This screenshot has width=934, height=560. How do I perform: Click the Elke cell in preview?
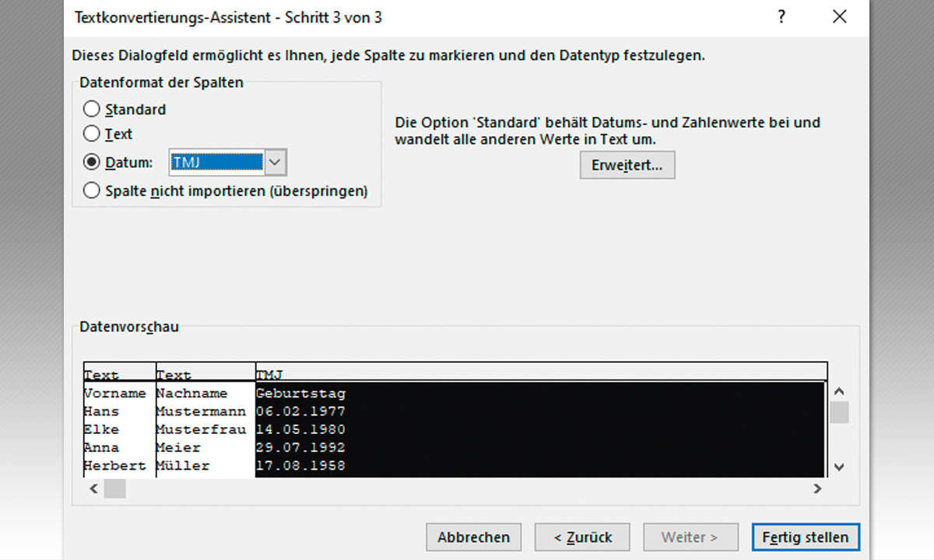(x=102, y=429)
